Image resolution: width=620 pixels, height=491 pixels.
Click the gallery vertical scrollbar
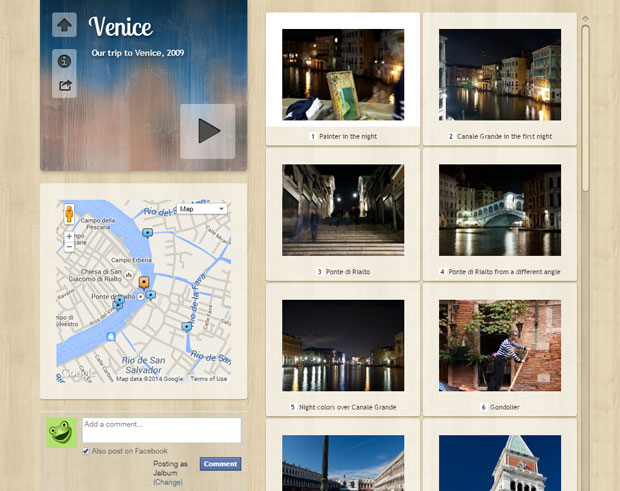point(586,110)
